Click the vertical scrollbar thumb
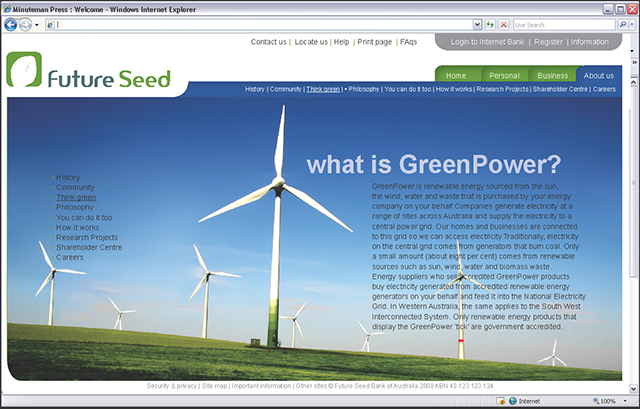This screenshot has height=409, width=640. (x=633, y=182)
